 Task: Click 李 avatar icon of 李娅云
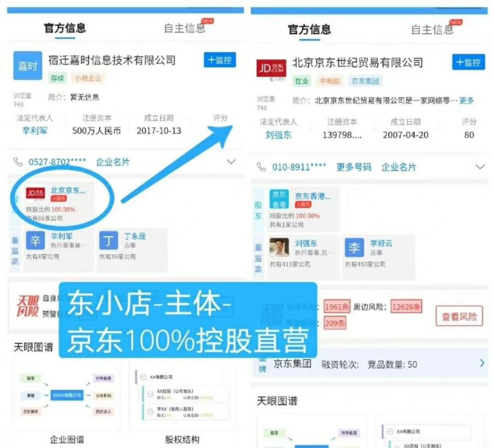tap(354, 247)
